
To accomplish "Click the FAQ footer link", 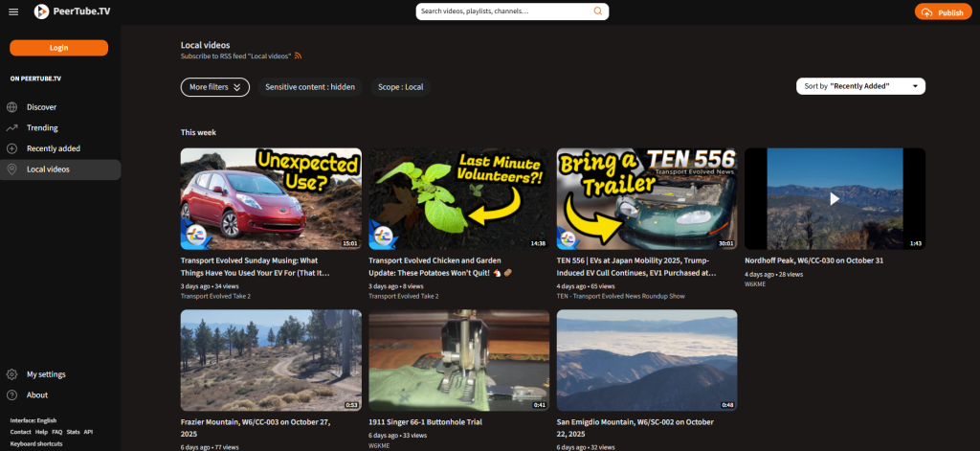I will [56, 432].
